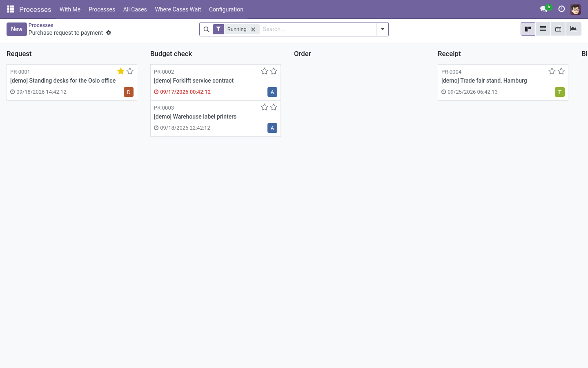Open the Standing desks for the Oslo office card
Viewport: 588px width, 368px height.
[x=72, y=82]
